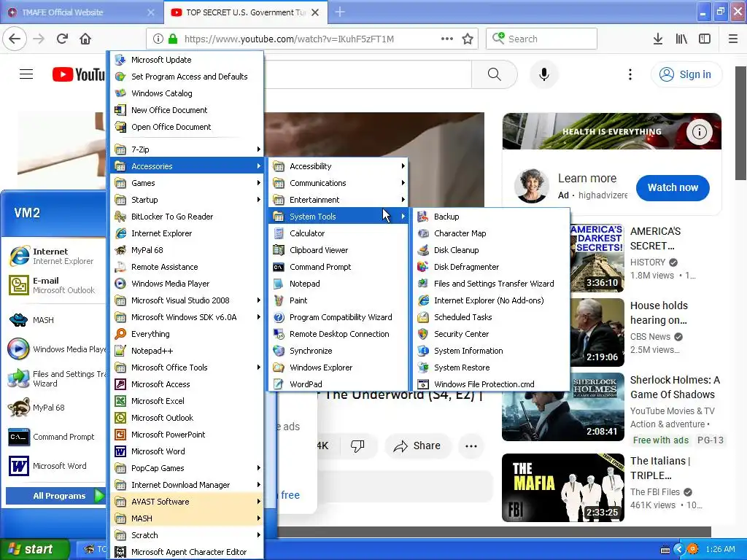Open Synchronize
The height and width of the screenshot is (560, 747).
pyautogui.click(x=338, y=351)
